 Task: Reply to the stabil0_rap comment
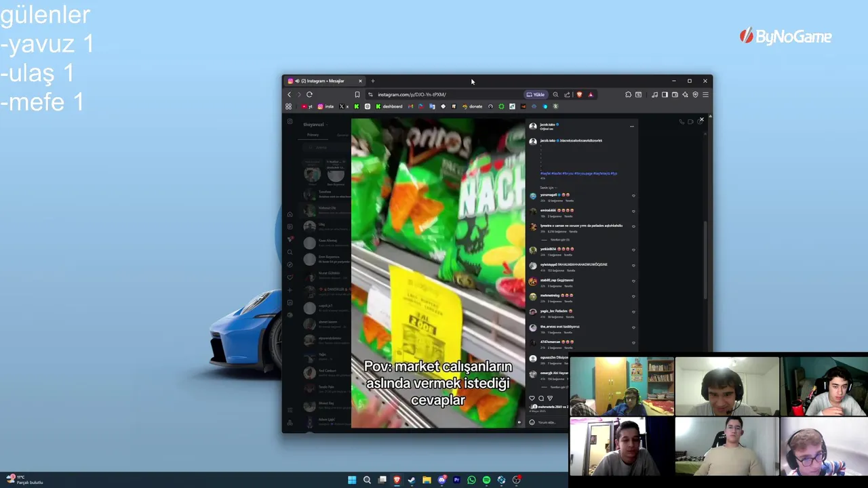568,286
